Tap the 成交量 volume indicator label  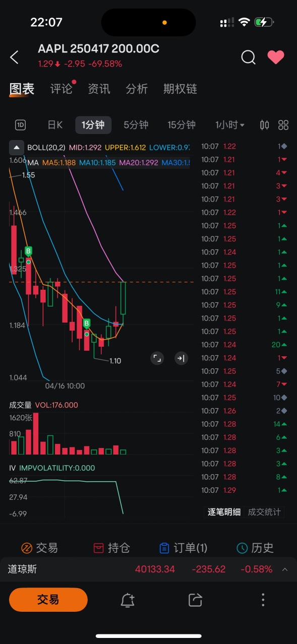pos(21,405)
